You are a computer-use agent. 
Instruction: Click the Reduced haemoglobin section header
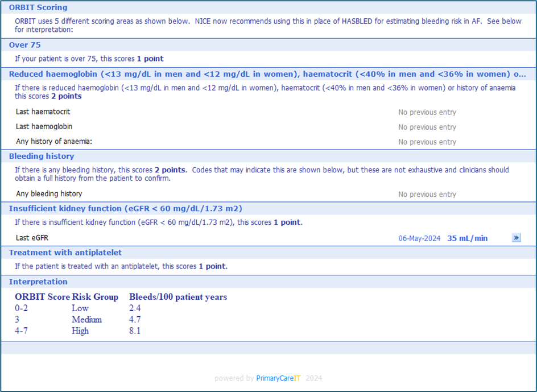[x=267, y=74]
